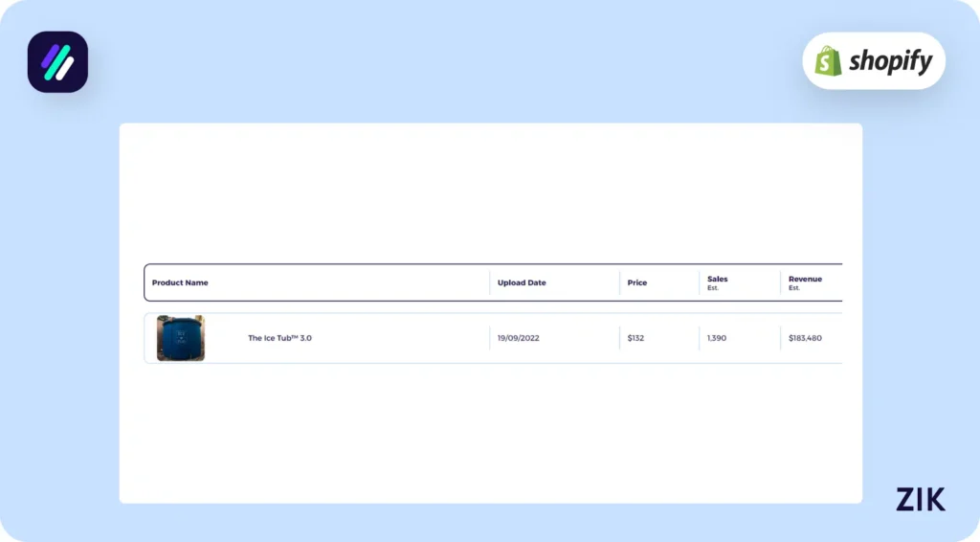Sort by Product Name column header
The width and height of the screenshot is (980, 542).
180,282
